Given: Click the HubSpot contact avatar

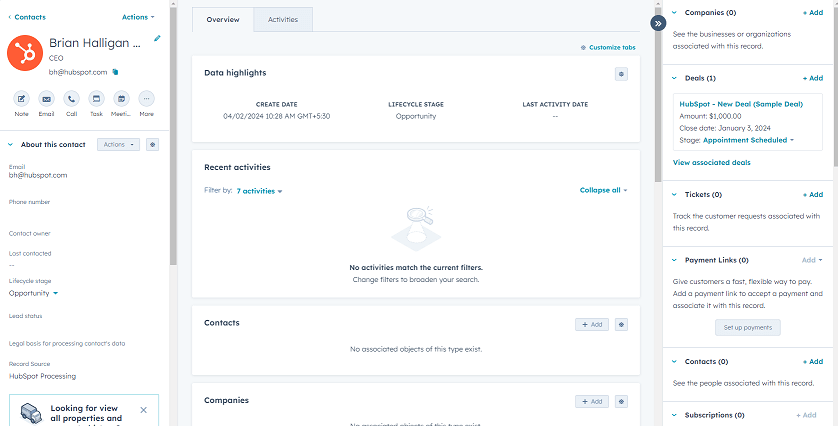Looking at the screenshot, I should (25, 53).
